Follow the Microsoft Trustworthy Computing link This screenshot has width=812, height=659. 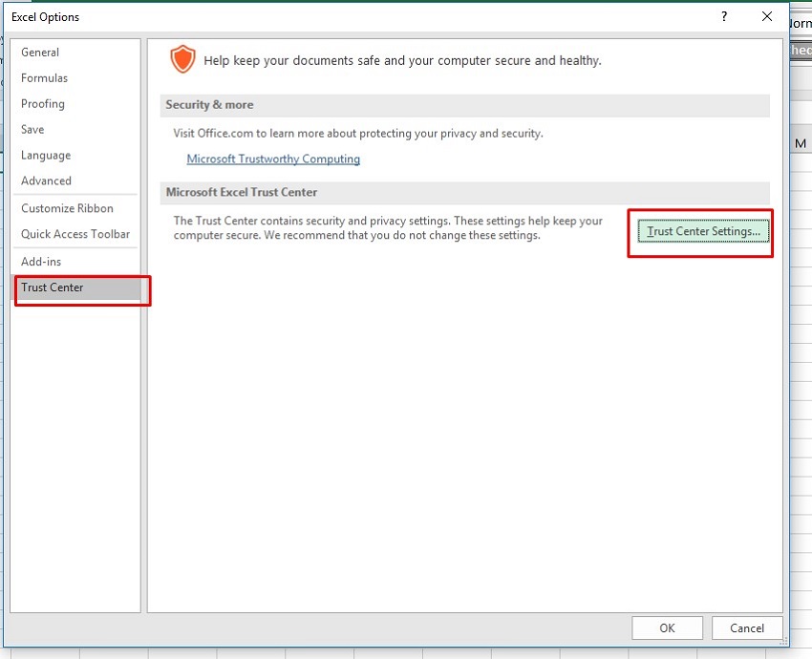point(273,159)
